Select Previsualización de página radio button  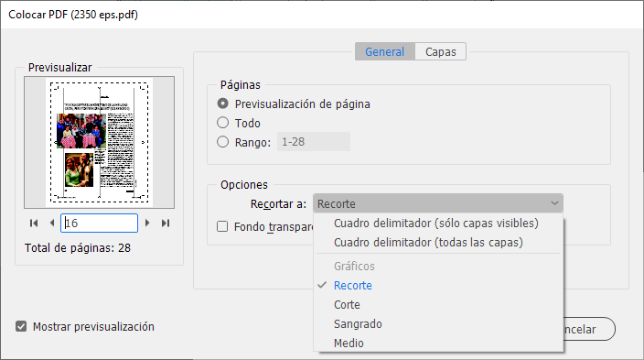tap(222, 104)
